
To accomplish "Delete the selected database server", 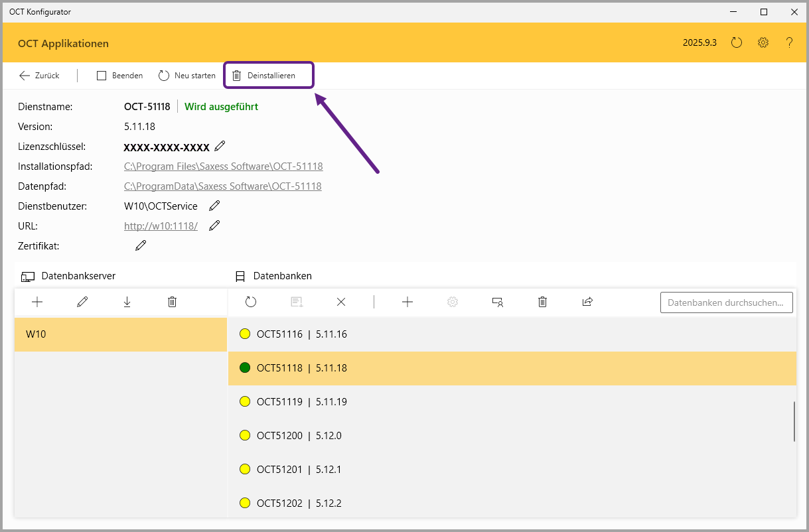I will (173, 302).
